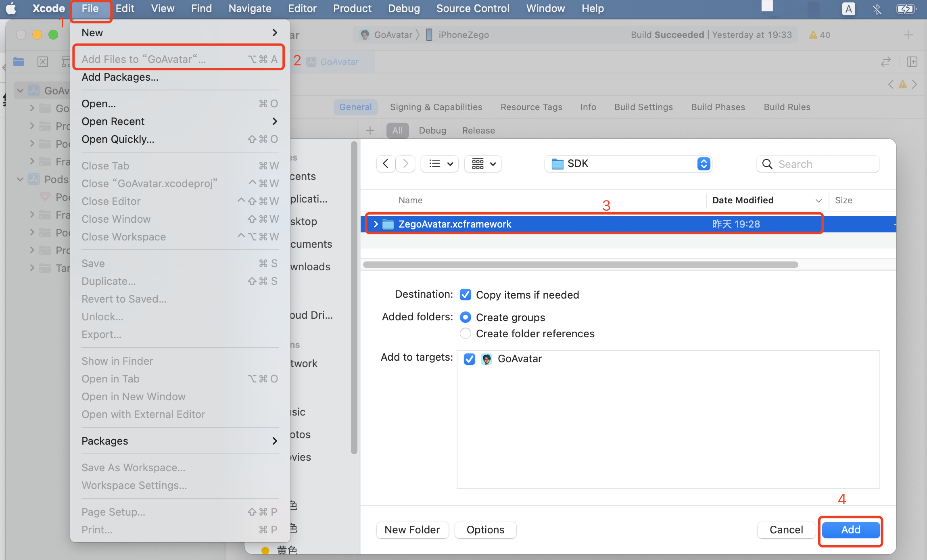
Task: Click the Options button
Action: click(x=485, y=530)
